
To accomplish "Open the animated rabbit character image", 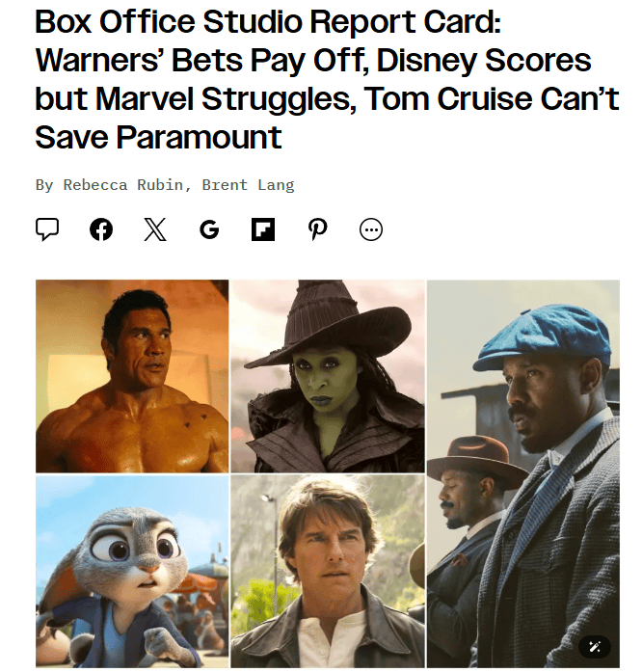I will tap(132, 571).
